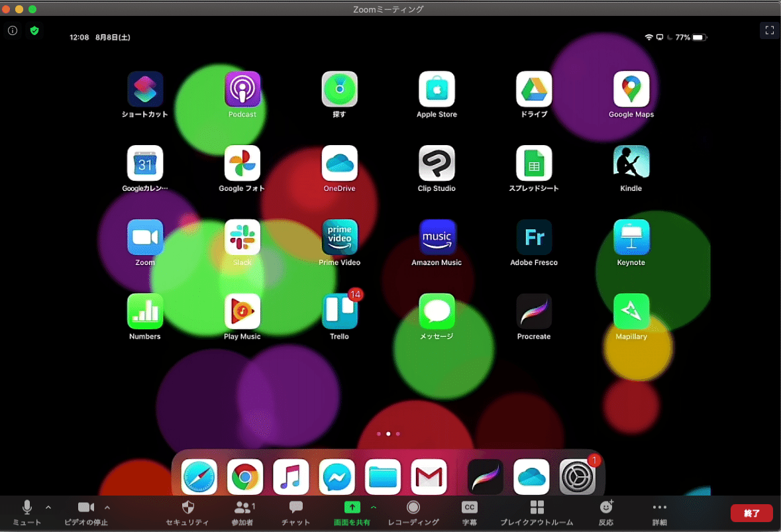Open the Chat (チャット) panel

point(296,513)
